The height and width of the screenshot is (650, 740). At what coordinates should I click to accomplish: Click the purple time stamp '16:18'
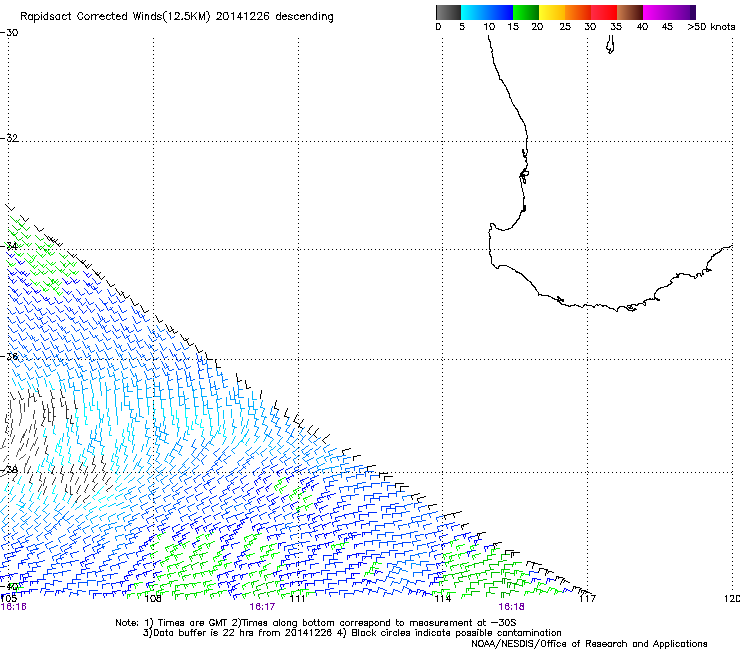[x=511, y=607]
